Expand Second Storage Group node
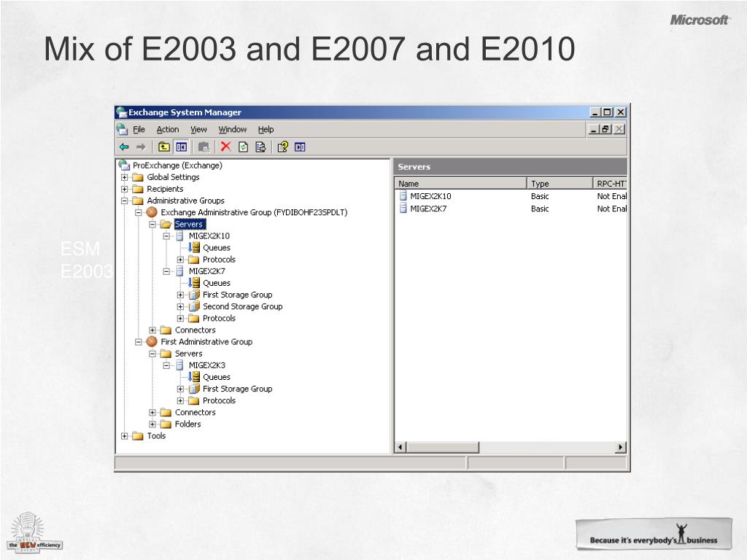Image resolution: width=747 pixels, height=560 pixels. click(x=180, y=307)
